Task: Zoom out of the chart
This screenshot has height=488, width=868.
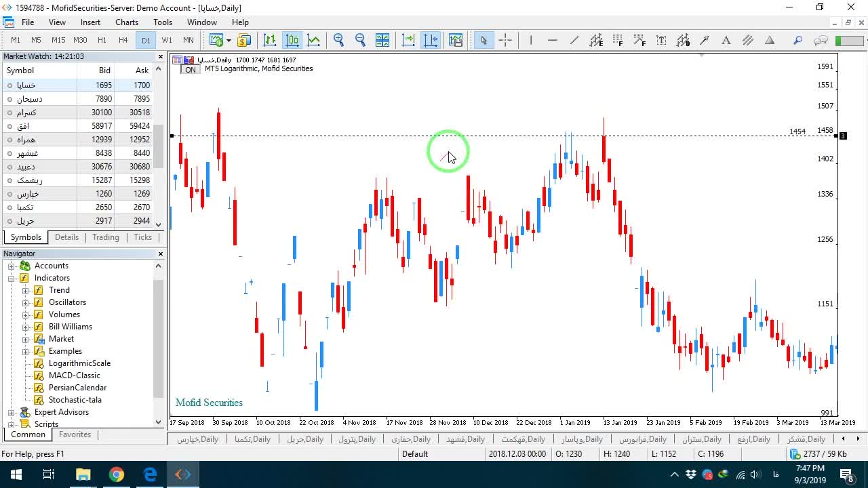Action: coord(360,40)
